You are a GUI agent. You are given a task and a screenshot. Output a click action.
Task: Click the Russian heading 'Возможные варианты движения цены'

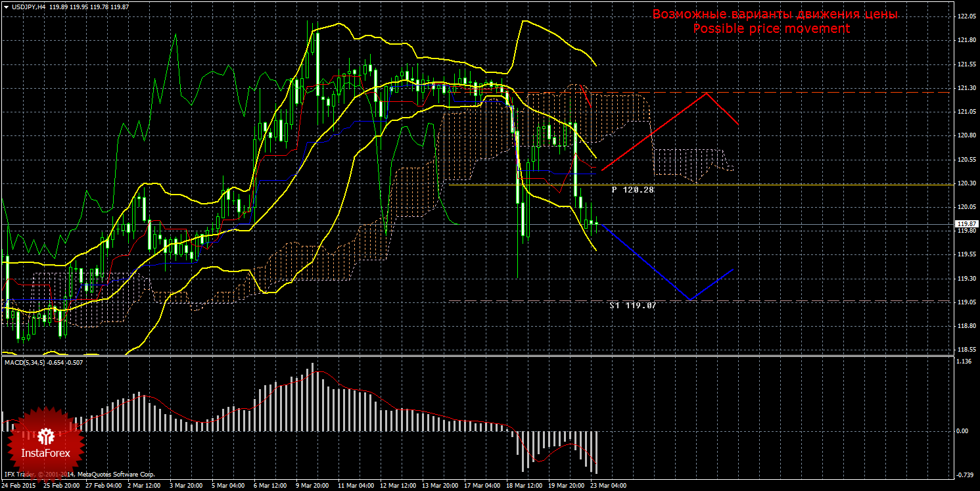775,14
